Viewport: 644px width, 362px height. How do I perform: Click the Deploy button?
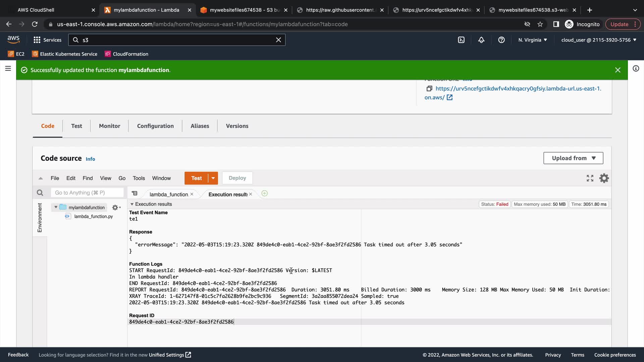click(237, 178)
